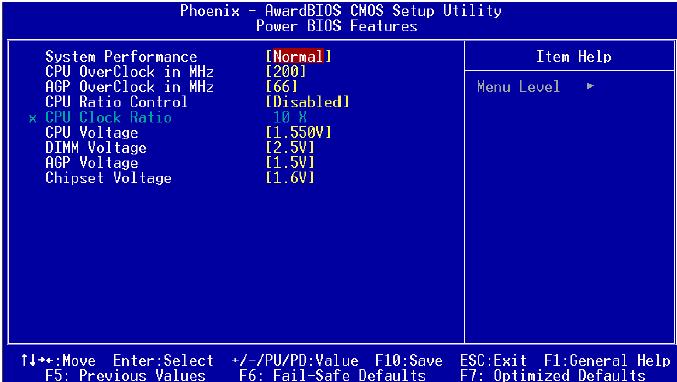
Task: Click the Phoenix AwardBIOS CMOS Setup Utility title
Action: coord(341,11)
